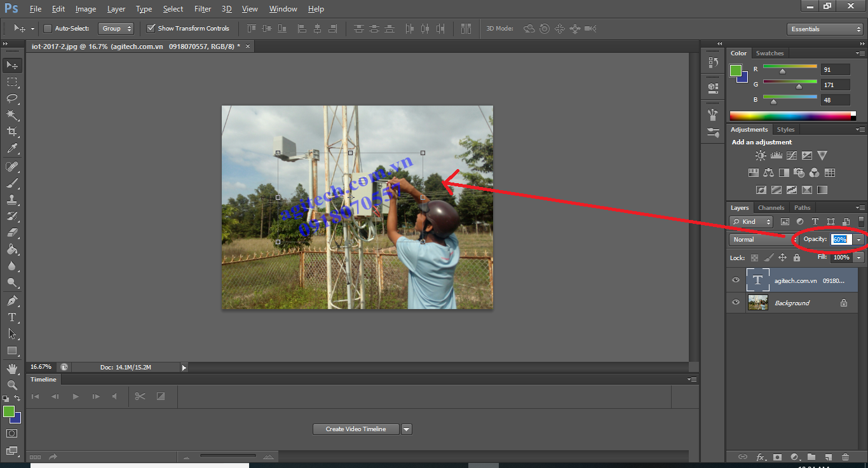868x468 pixels.
Task: Toggle Show Transform Controls checkbox
Action: click(151, 29)
